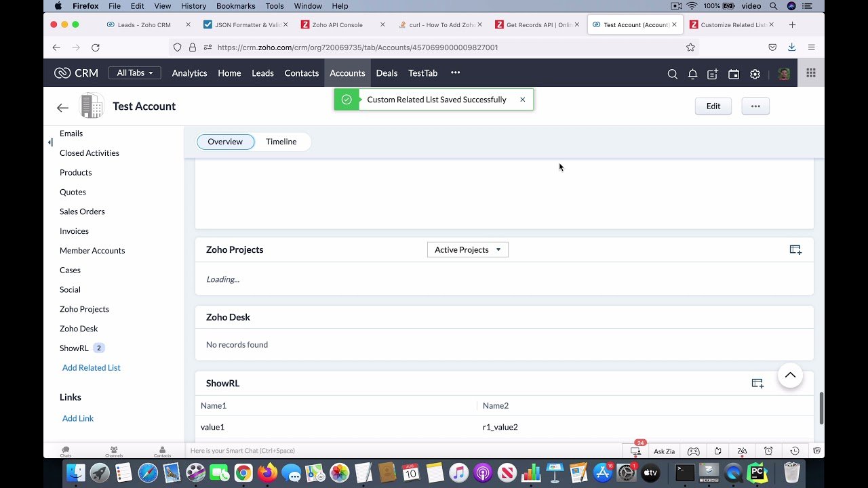868x488 pixels.
Task: Jump to Member Accounts in sidebar
Action: click(x=92, y=251)
